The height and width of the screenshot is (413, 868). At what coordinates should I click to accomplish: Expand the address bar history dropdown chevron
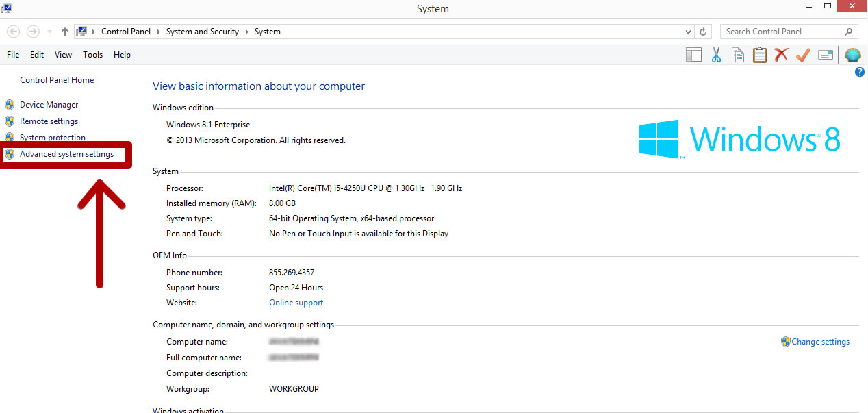[x=688, y=32]
